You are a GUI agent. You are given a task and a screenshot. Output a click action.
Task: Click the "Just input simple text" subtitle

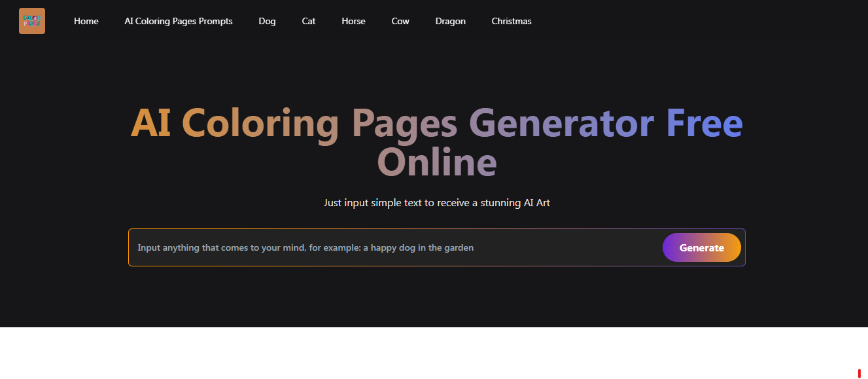(x=437, y=203)
